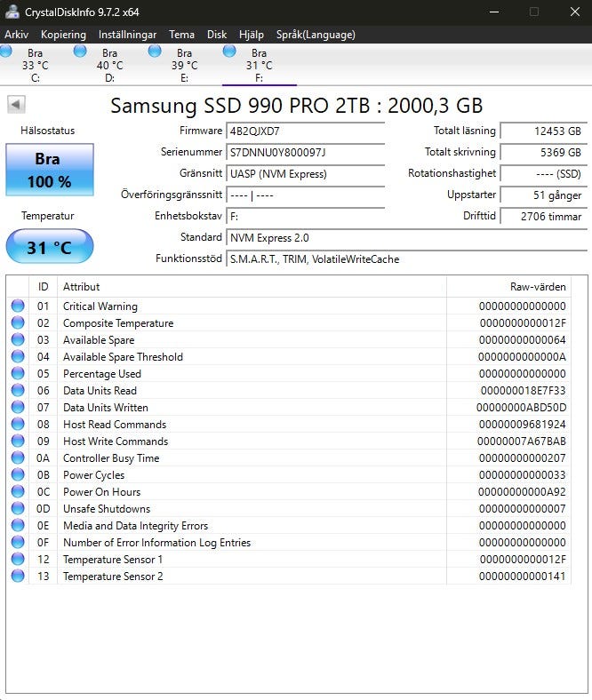592x700 pixels.
Task: Click the status orb beside Data Units Read
Action: (x=18, y=390)
